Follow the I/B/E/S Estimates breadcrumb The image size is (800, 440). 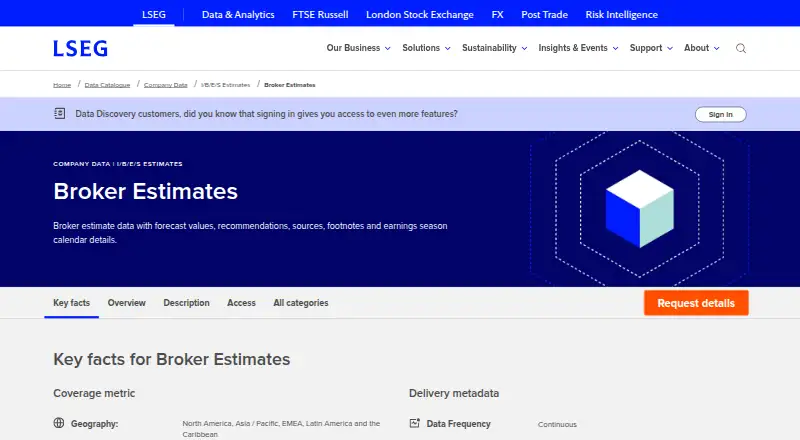(226, 85)
